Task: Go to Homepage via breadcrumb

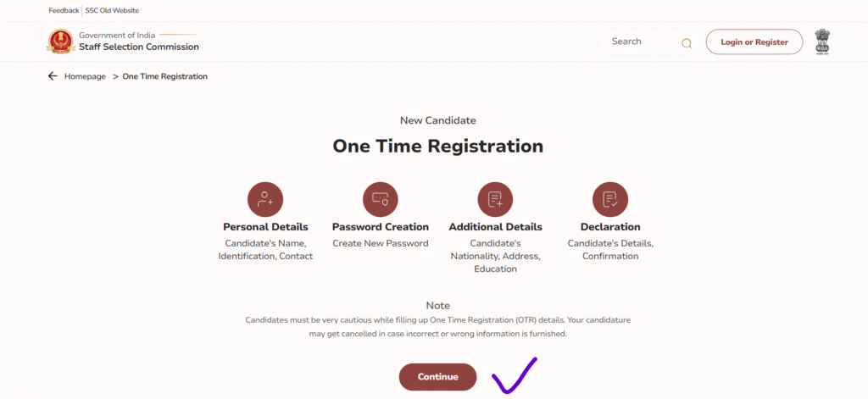Action: coord(85,76)
